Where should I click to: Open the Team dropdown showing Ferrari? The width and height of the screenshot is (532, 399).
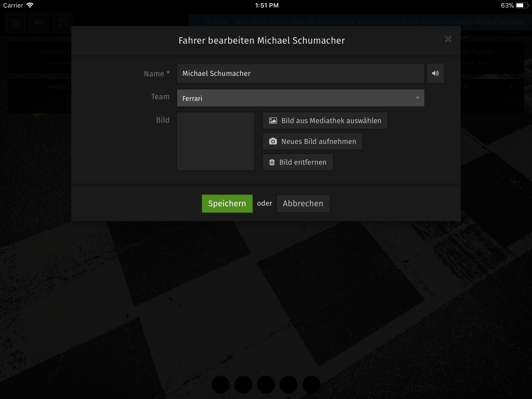[301, 98]
